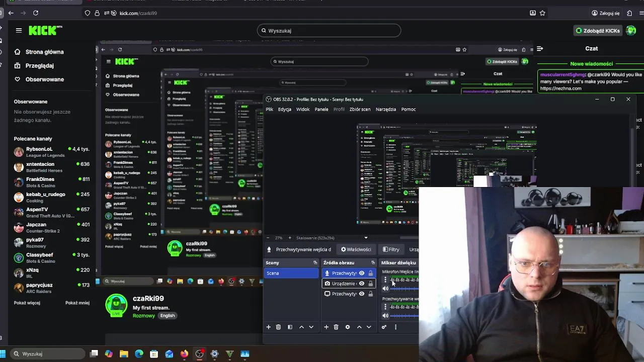Go back in the browser
This screenshot has width=644, height=362.
coord(11,13)
